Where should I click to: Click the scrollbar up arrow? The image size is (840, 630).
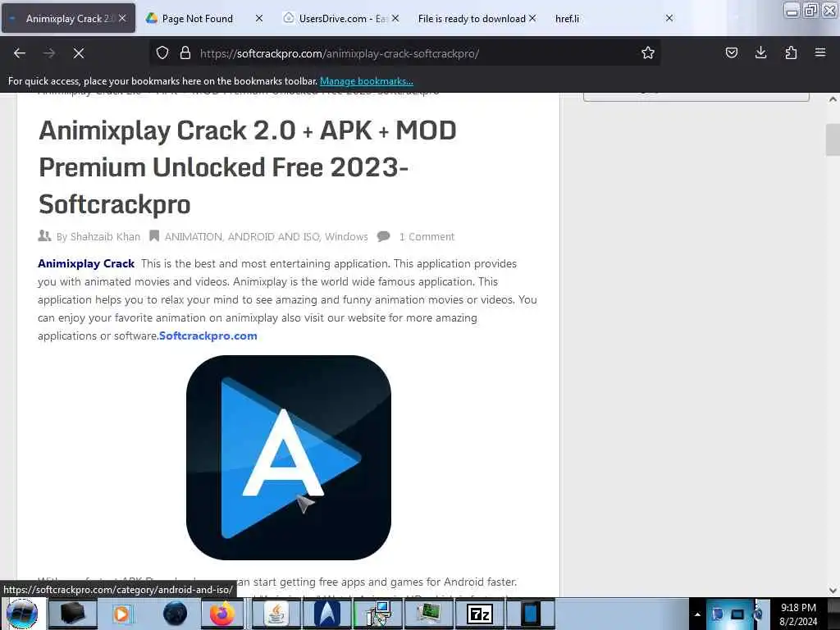tap(833, 99)
